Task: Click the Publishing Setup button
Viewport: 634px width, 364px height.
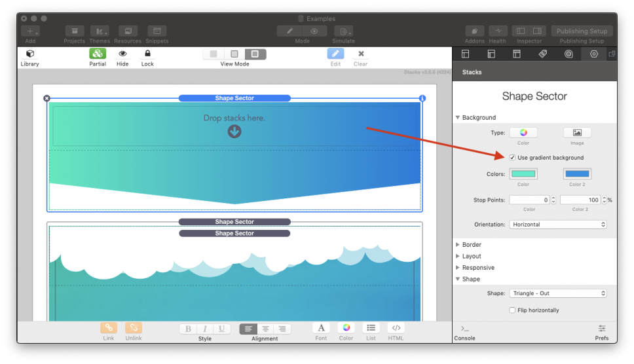Action: [582, 31]
